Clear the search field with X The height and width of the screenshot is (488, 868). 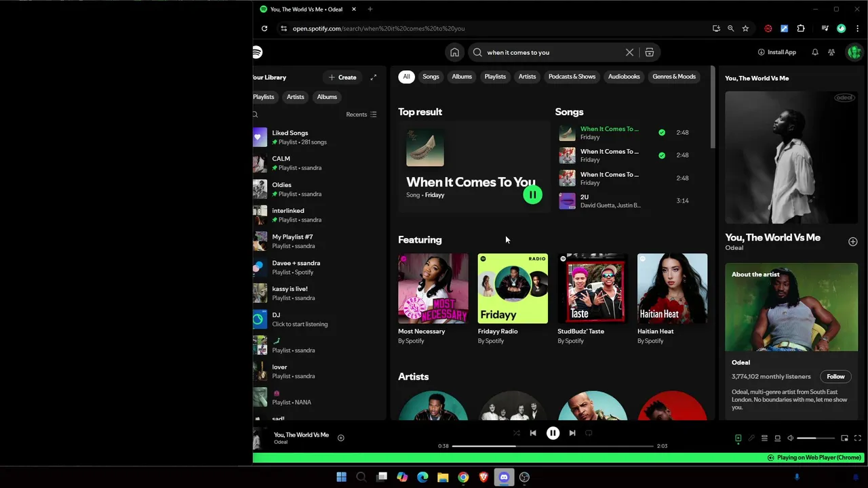pos(629,52)
